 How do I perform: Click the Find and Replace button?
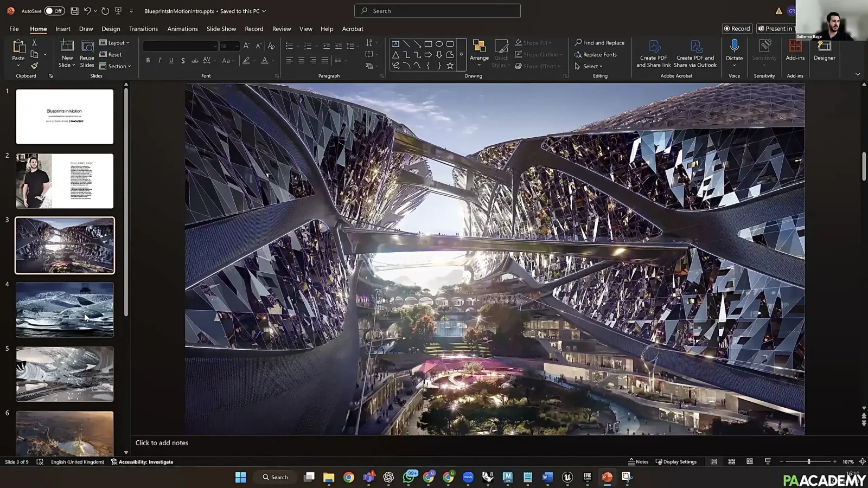599,42
